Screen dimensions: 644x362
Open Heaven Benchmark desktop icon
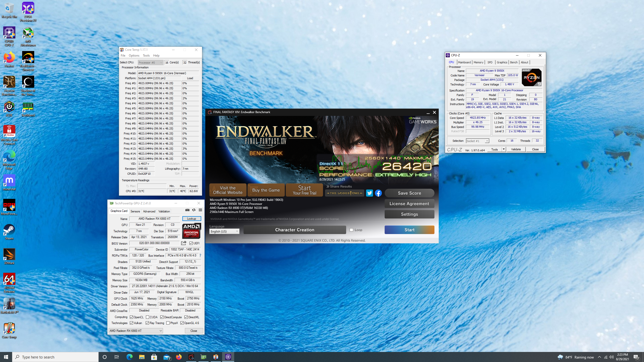point(9,86)
